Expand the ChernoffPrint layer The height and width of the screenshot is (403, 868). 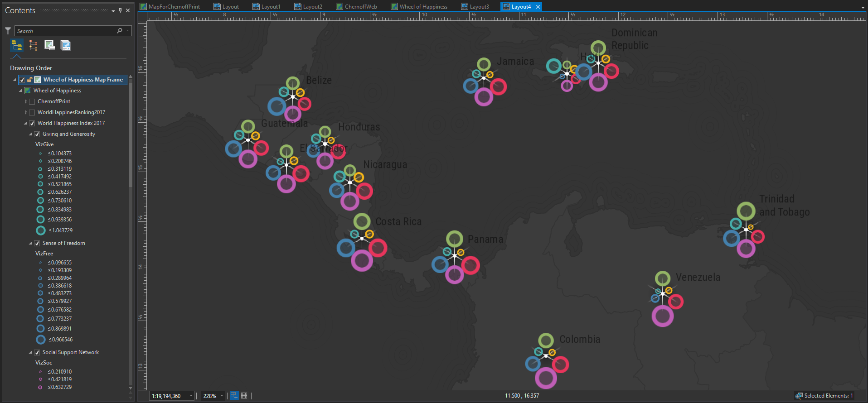coord(26,101)
